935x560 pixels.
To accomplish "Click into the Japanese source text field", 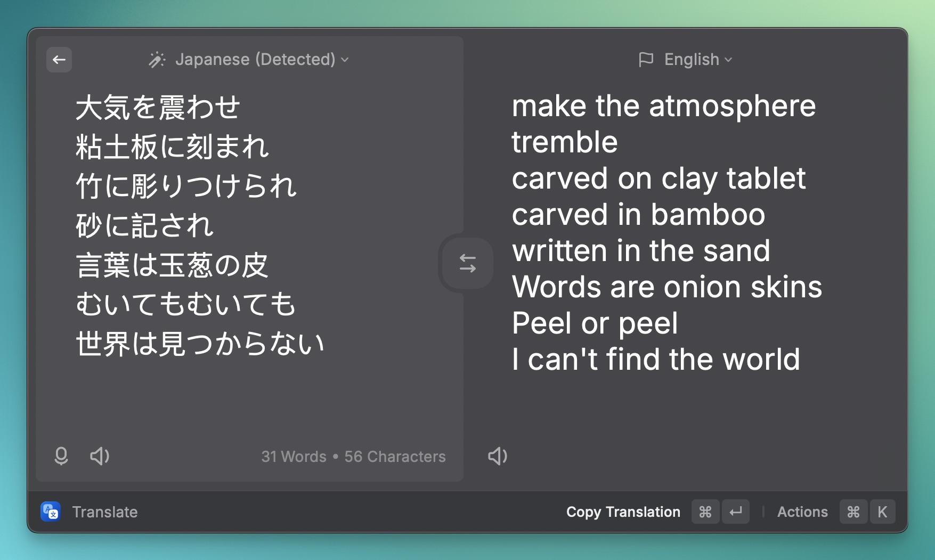I will pyautogui.click(x=200, y=225).
